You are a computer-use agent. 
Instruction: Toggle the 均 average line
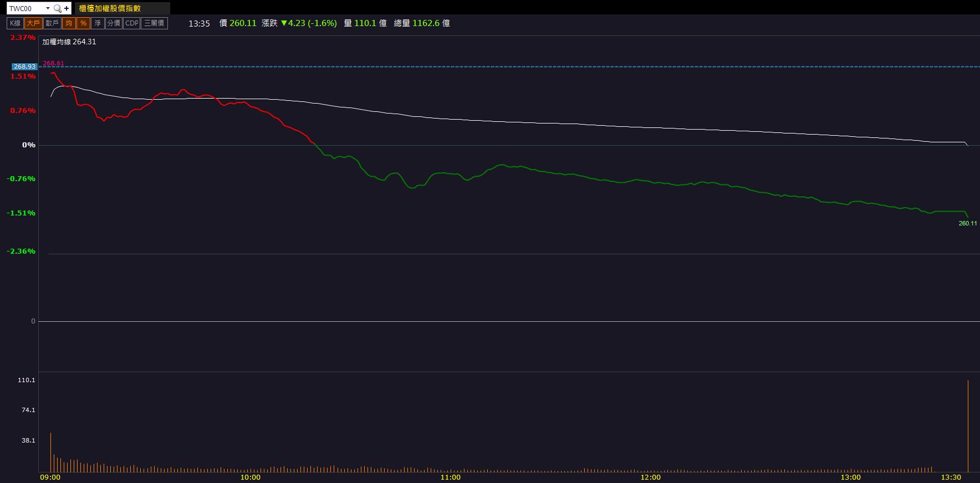pos(69,23)
